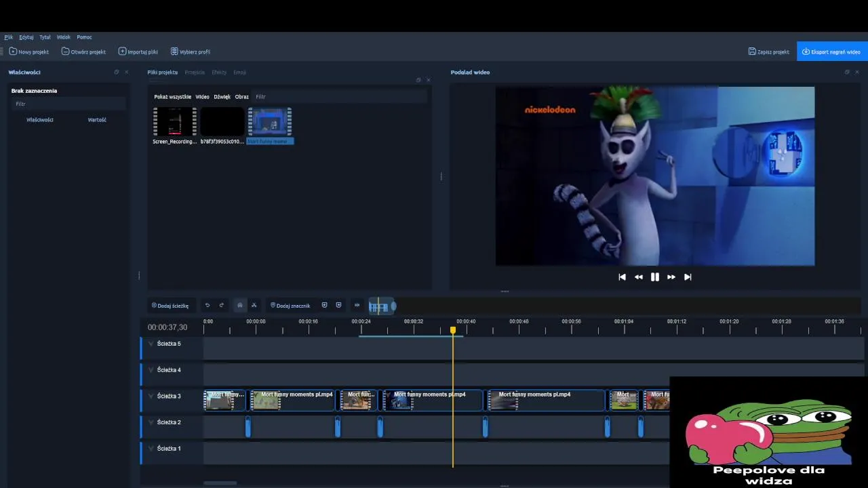Select the first clip on Ścieżka 3
Viewport: 868px width, 488px height.
tap(224, 400)
